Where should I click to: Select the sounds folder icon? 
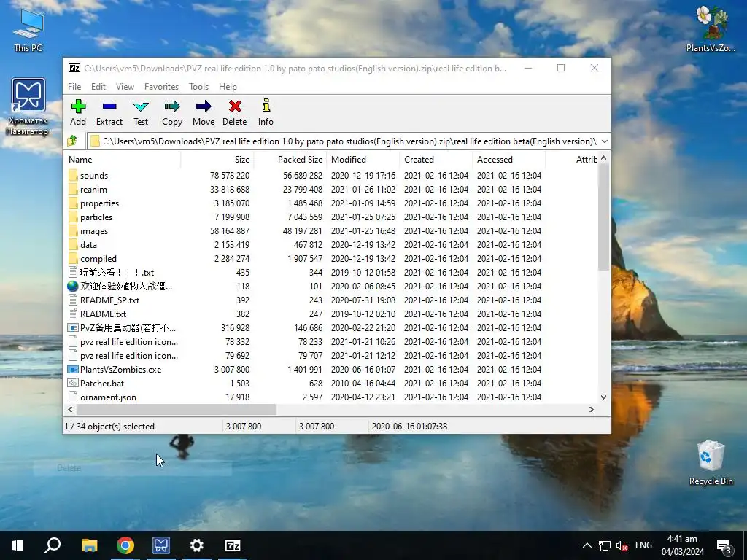coord(73,175)
